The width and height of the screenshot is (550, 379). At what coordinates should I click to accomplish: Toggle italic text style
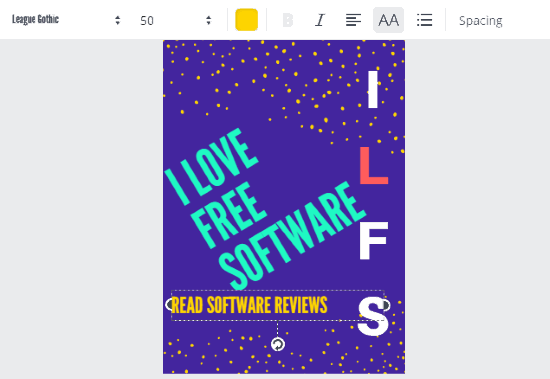(320, 20)
